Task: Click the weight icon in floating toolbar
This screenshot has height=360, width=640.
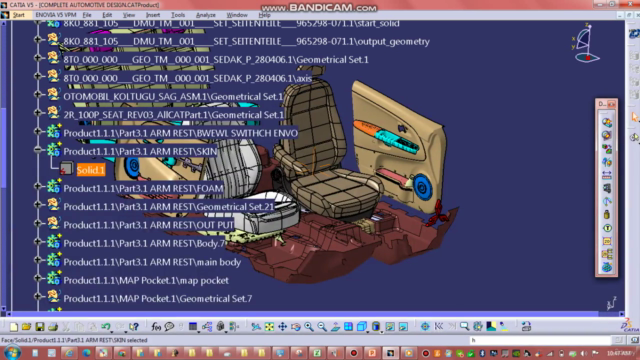Action: (607, 214)
